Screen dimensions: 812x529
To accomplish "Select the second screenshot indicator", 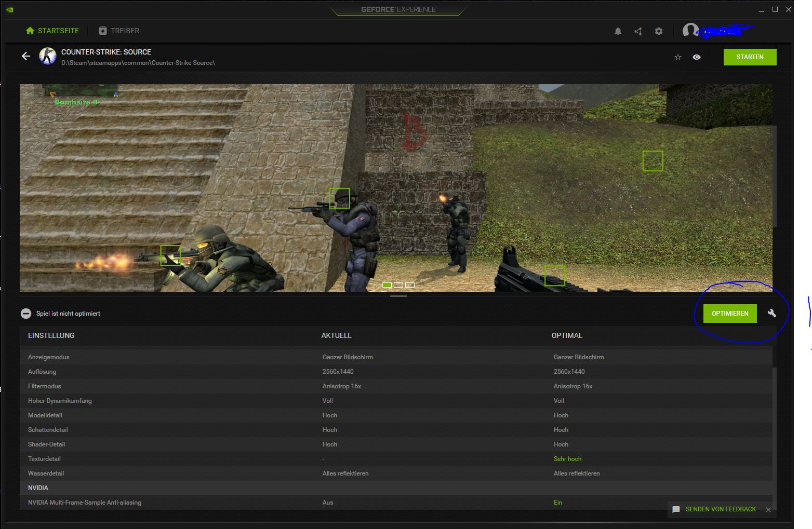I will tap(398, 285).
